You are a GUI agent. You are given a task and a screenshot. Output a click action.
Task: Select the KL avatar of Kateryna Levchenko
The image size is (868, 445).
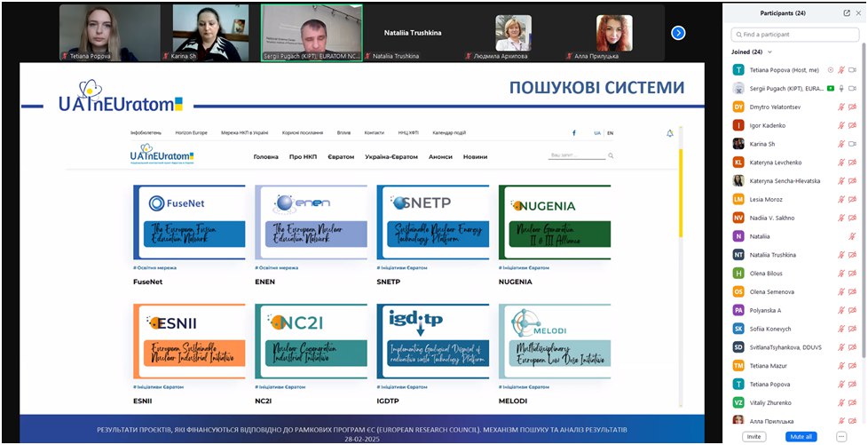coord(738,163)
